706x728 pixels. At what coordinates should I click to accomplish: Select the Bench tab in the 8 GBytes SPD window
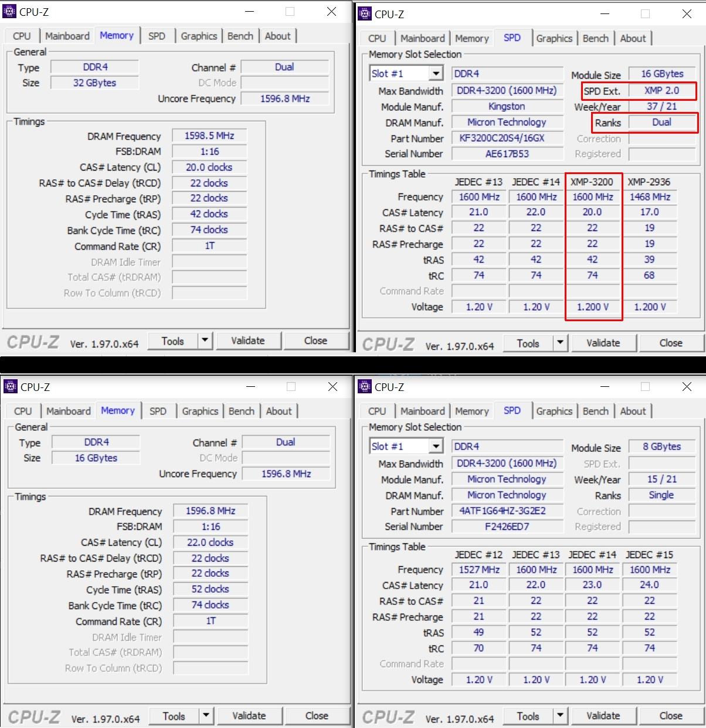click(x=596, y=411)
